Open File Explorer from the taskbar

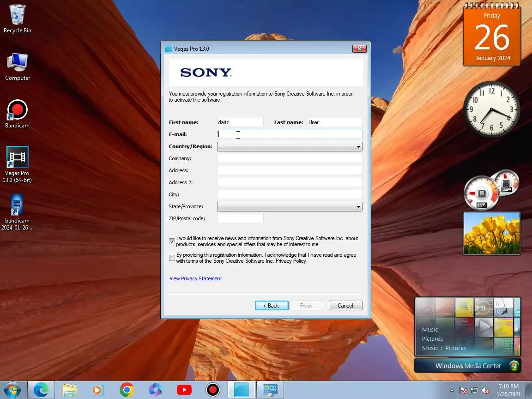point(70,390)
